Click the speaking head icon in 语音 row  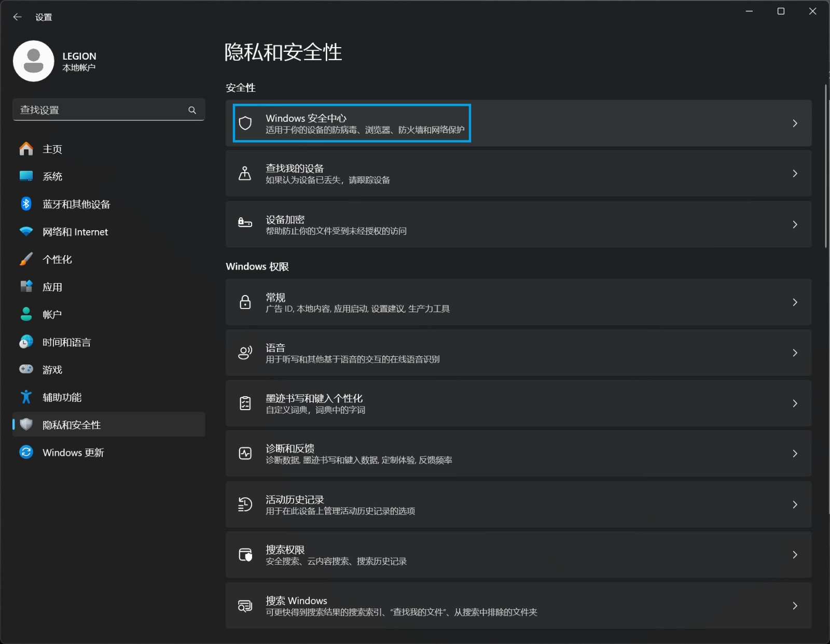[x=245, y=353]
